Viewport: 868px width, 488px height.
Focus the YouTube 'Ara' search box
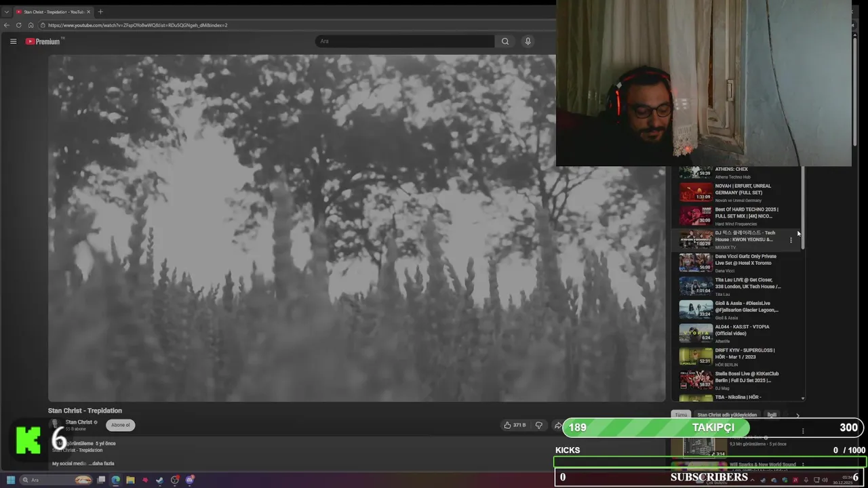pos(405,41)
